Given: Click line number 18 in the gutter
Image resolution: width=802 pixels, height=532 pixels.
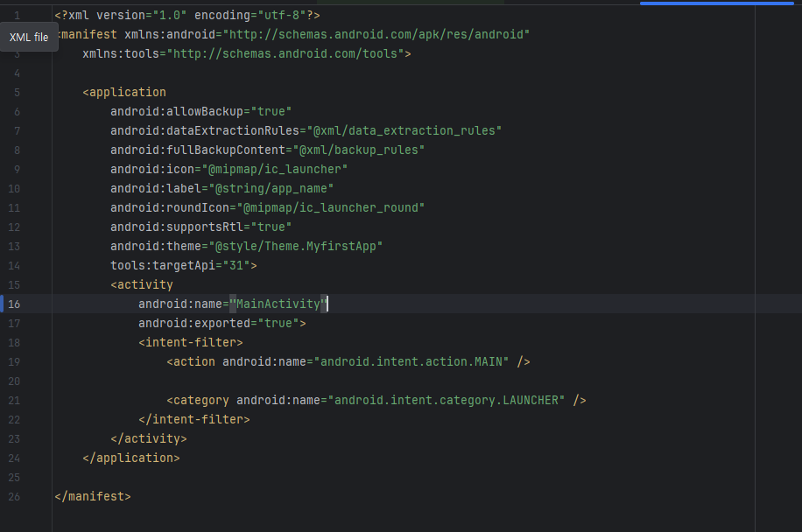Looking at the screenshot, I should tap(14, 342).
